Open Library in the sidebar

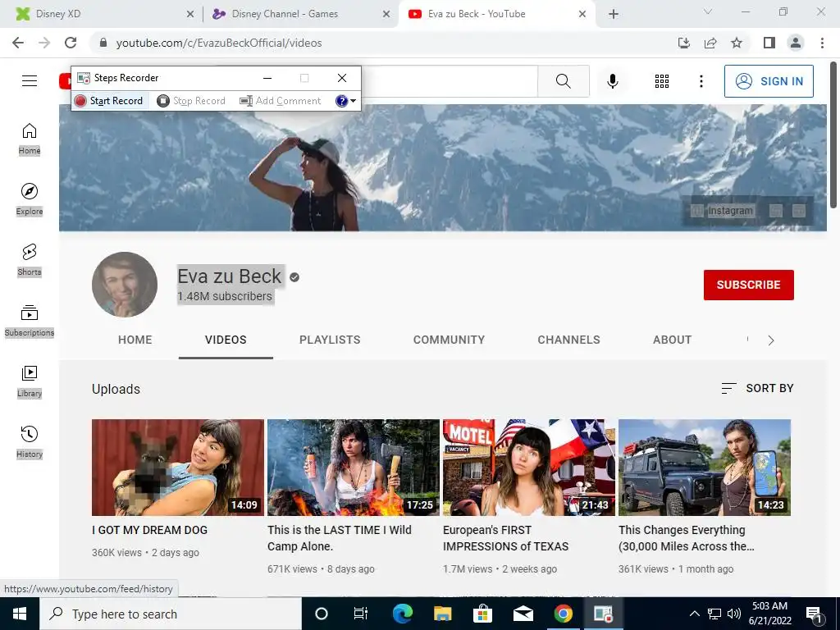(x=30, y=381)
